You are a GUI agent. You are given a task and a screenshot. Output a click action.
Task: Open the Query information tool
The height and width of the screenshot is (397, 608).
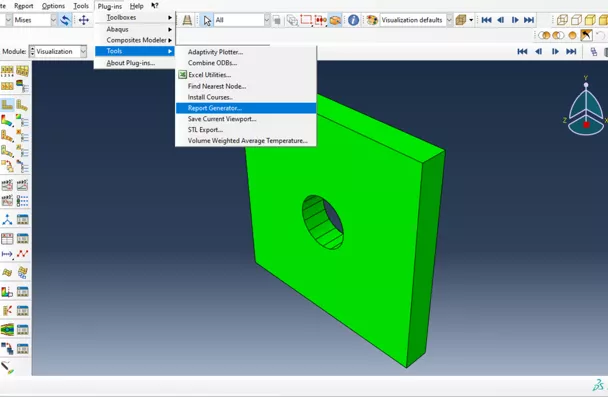(353, 20)
